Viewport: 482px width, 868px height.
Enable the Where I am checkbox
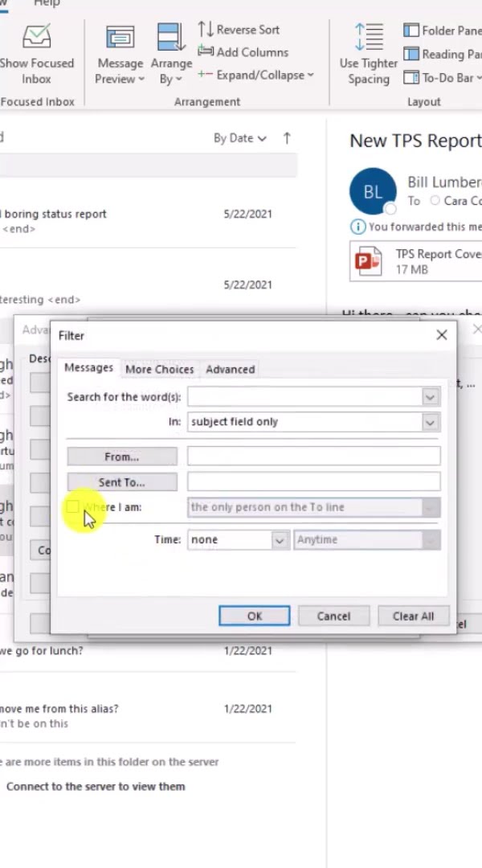[73, 507]
